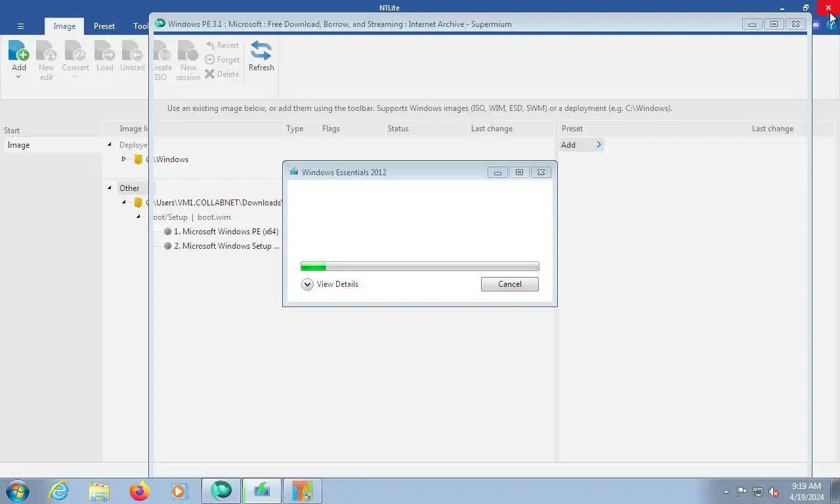
Task: Click the Last change header beside Status
Action: click(492, 129)
